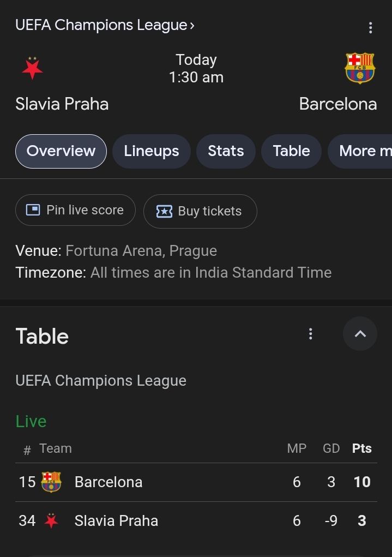This screenshot has height=557, width=392.
Task: Click the Barcelona crest in table row
Action: pos(51,482)
